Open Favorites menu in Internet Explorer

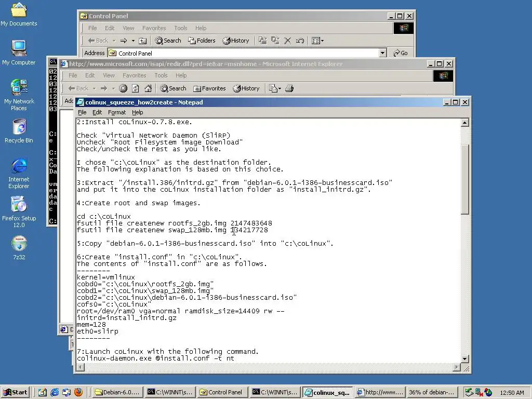click(135, 75)
